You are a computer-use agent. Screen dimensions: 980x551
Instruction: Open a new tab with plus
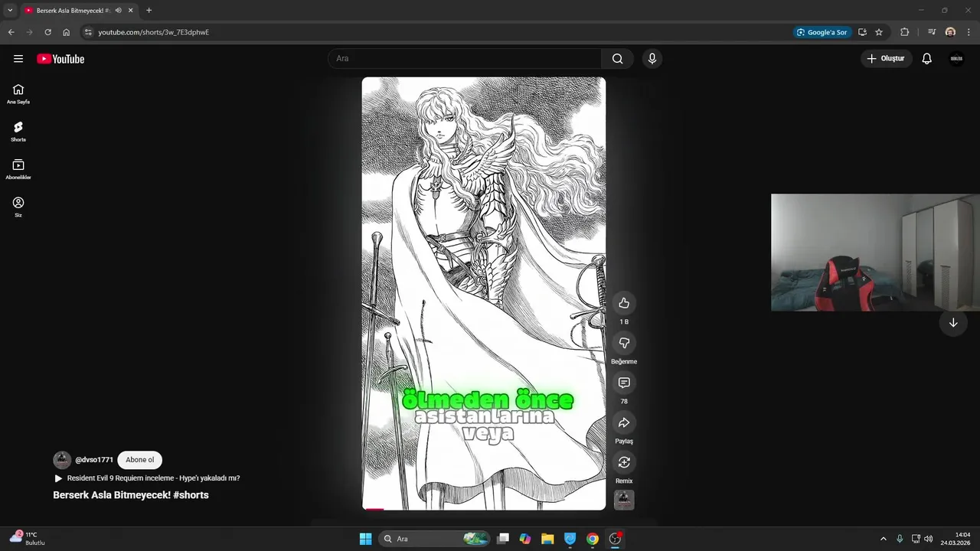point(149,11)
